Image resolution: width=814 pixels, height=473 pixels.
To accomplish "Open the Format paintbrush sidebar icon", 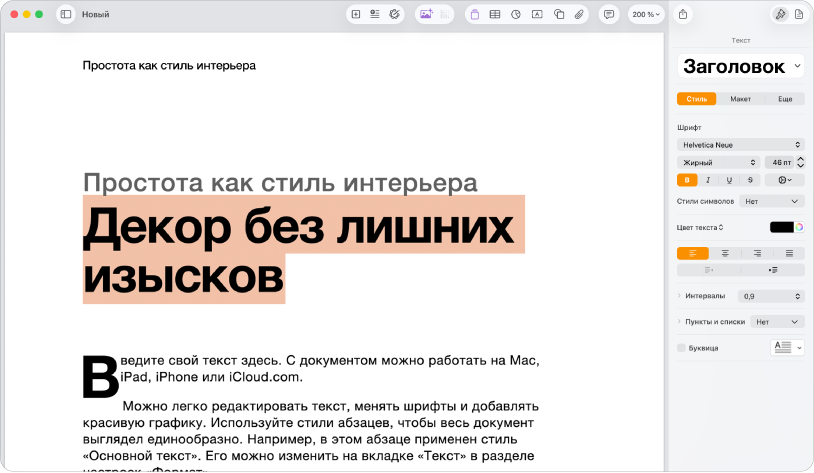I will 780,15.
